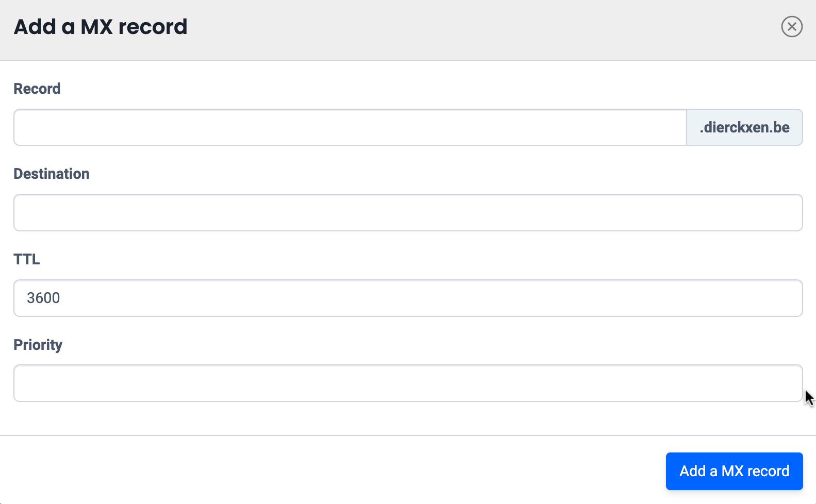
Task: Close the Add a MX record dialog
Action: click(x=792, y=27)
